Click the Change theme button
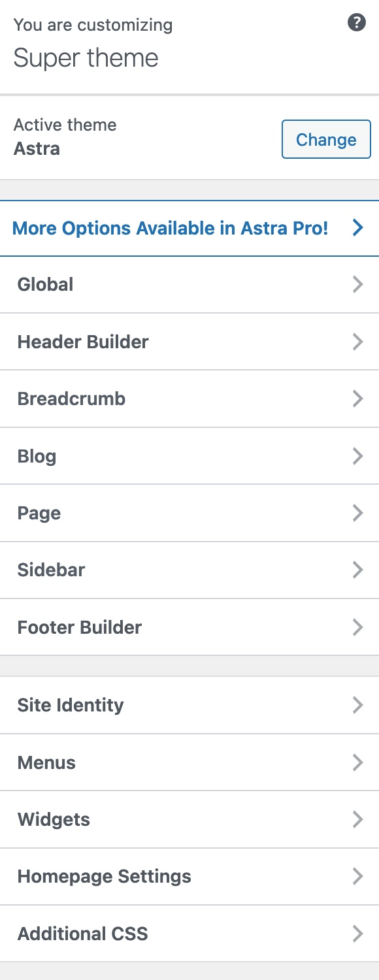 pos(326,139)
